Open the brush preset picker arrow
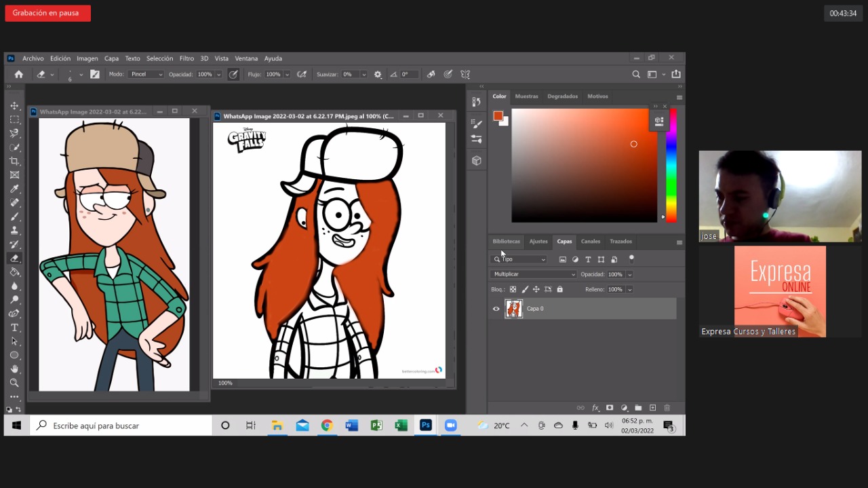Viewport: 868px width, 488px height. [x=81, y=75]
